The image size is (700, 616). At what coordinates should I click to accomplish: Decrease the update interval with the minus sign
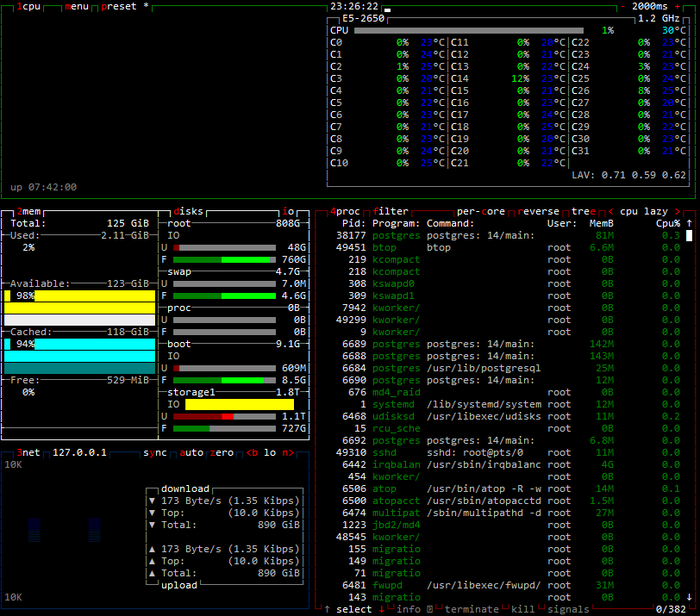coord(622,6)
